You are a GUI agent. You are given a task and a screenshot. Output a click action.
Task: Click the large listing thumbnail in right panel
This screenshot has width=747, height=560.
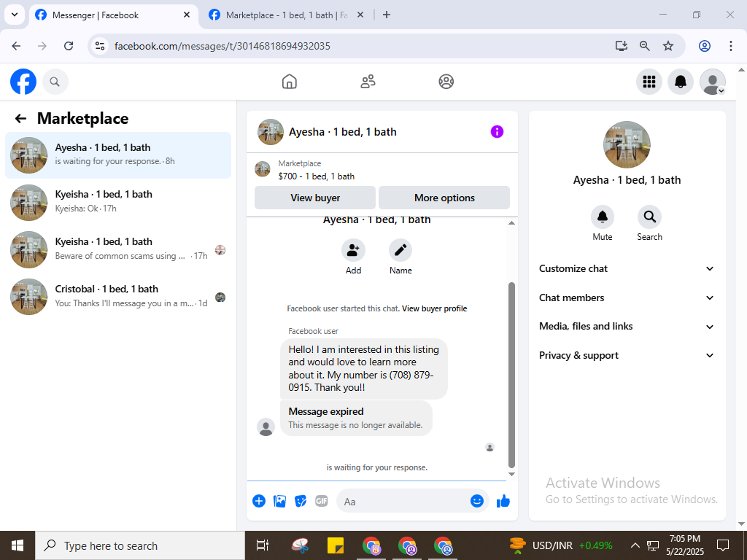pyautogui.click(x=627, y=145)
